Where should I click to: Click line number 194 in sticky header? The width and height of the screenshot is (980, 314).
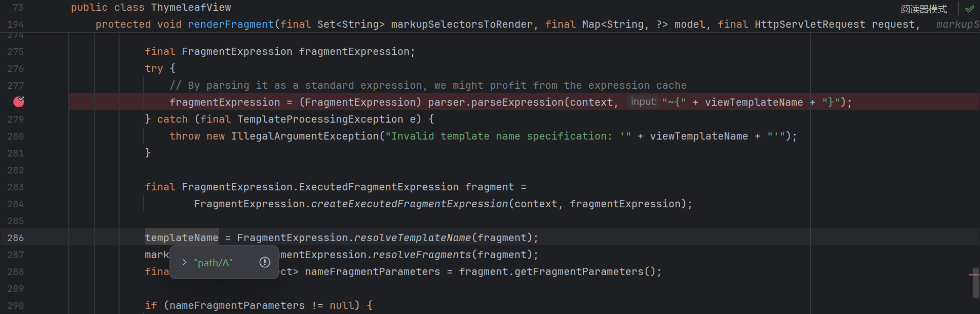pos(15,24)
